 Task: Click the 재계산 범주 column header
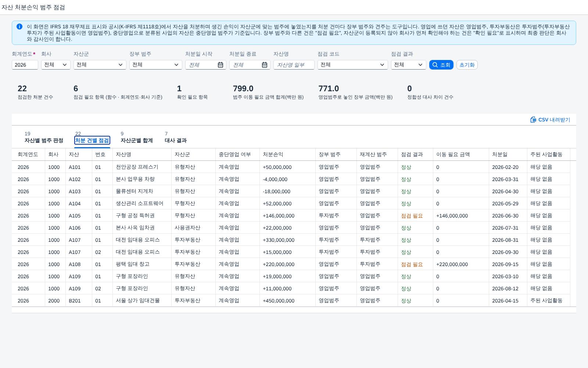click(x=377, y=155)
